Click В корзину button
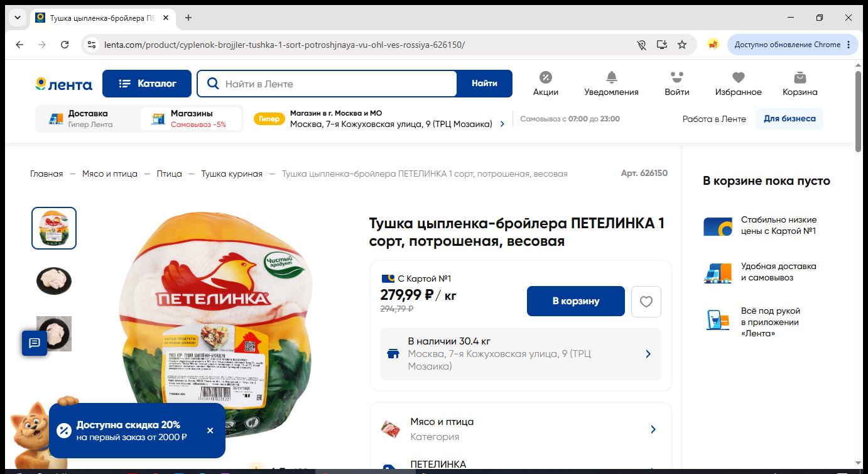Viewport: 868px width, 474px height. pyautogui.click(x=576, y=301)
